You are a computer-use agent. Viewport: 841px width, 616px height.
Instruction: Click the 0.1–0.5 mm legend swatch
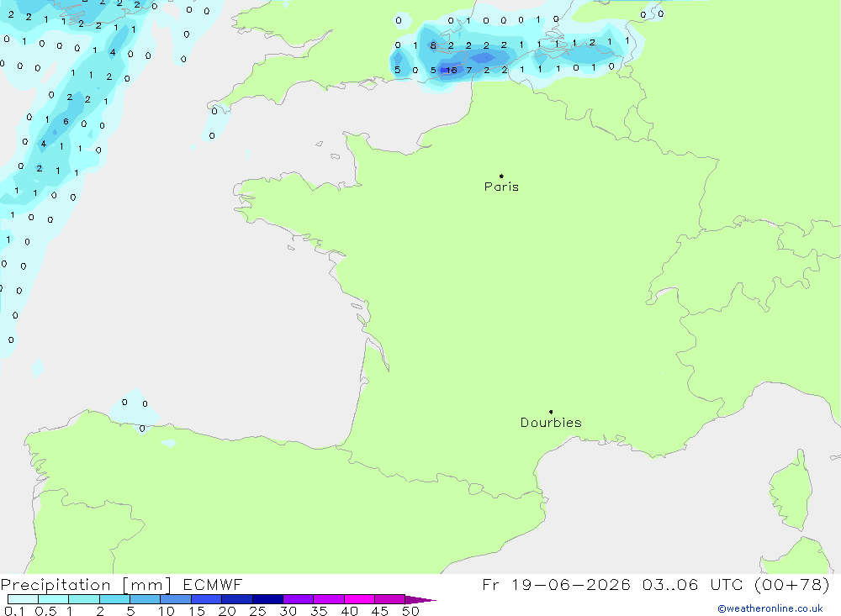(x=23, y=599)
